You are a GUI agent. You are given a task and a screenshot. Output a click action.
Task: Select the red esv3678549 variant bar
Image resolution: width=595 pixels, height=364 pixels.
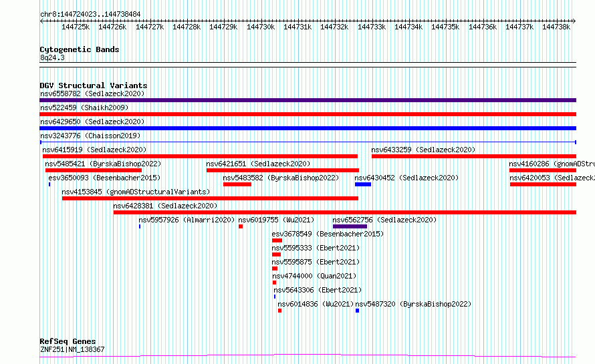(x=277, y=240)
